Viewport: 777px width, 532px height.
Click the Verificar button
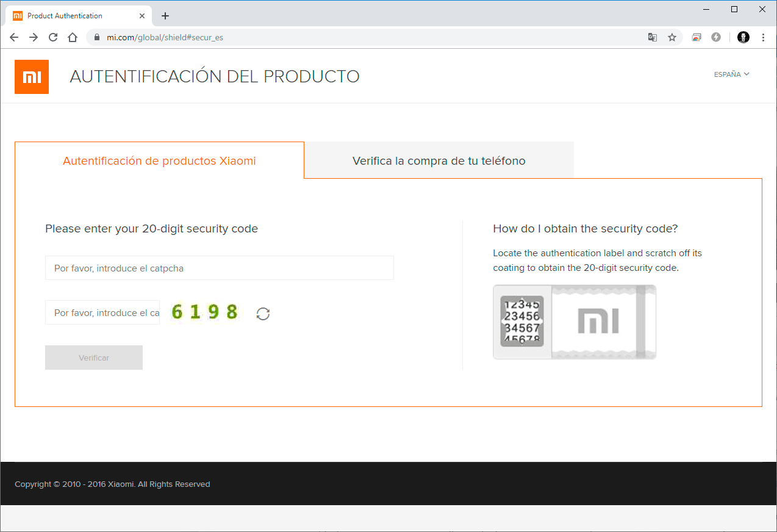pos(94,358)
